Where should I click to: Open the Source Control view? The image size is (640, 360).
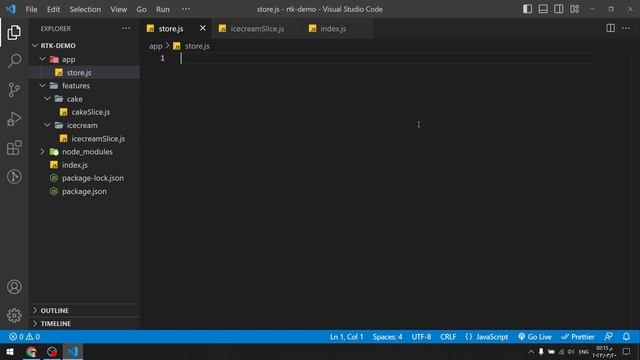pyautogui.click(x=14, y=89)
